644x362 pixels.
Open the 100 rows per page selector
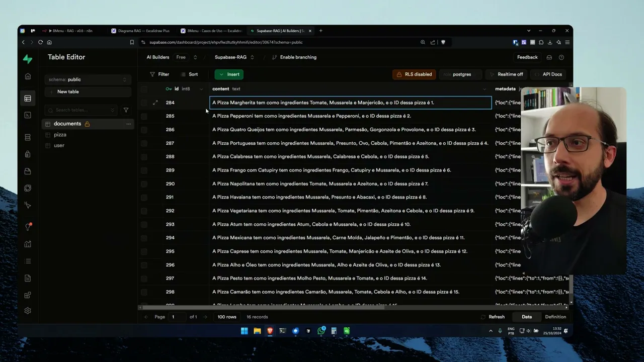point(227,317)
